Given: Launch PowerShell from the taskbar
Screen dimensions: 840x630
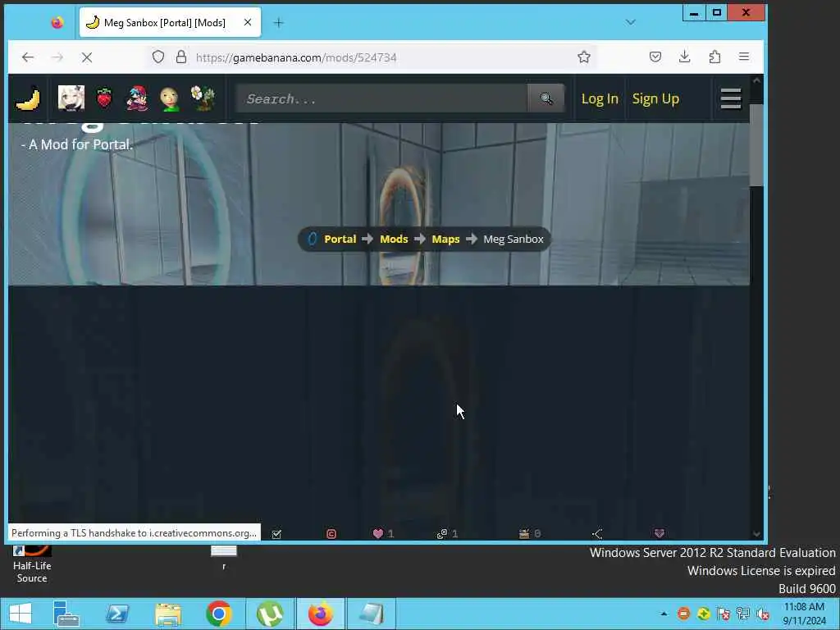Looking at the screenshot, I should (116, 614).
